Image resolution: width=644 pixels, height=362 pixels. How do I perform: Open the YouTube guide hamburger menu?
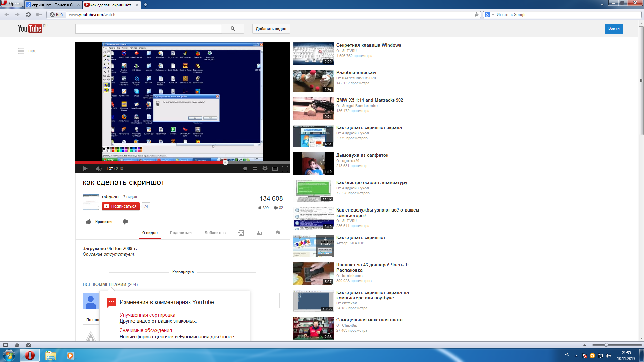point(21,51)
